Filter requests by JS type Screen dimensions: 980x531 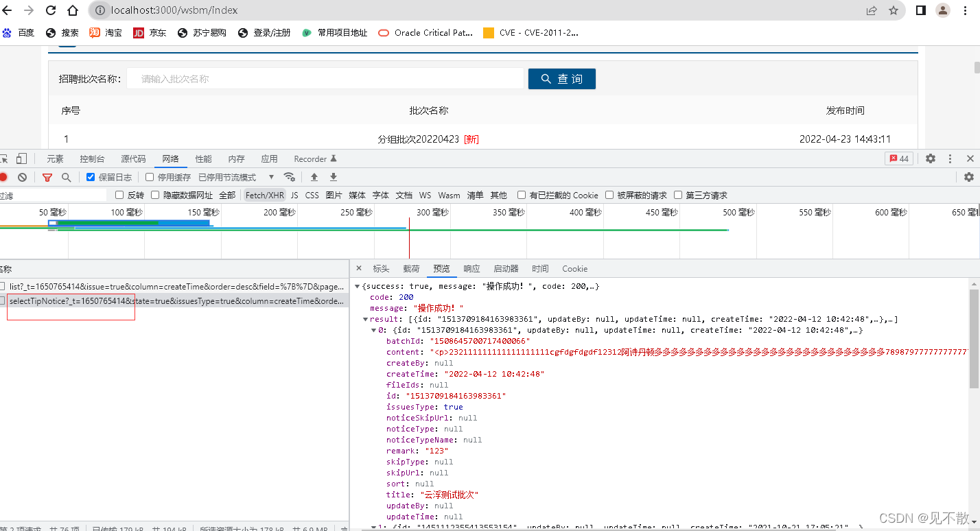(294, 195)
